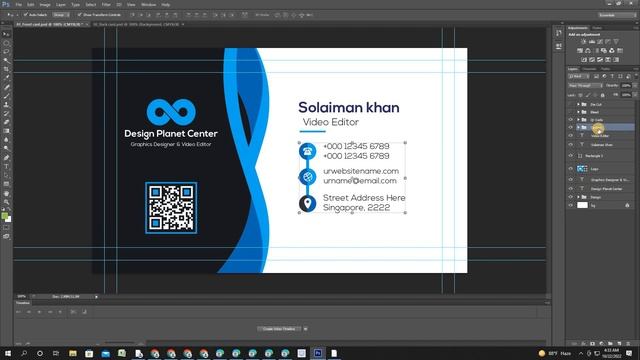Select the Clone Stamp tool
The height and width of the screenshot is (360, 640).
(x=6, y=104)
